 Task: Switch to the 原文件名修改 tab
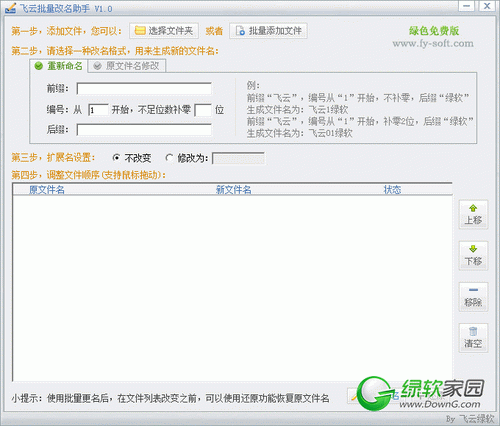click(127, 66)
